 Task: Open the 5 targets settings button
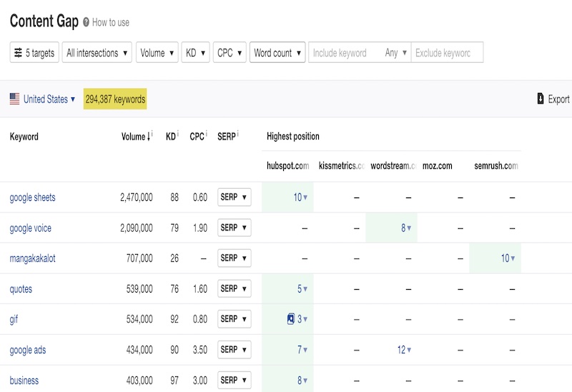(x=34, y=52)
